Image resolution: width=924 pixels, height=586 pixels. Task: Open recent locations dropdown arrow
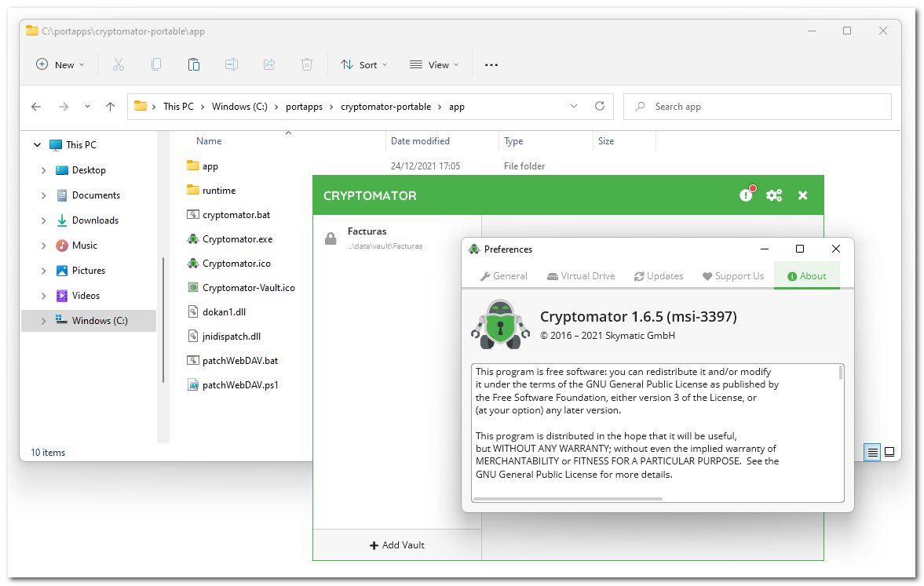click(x=87, y=107)
